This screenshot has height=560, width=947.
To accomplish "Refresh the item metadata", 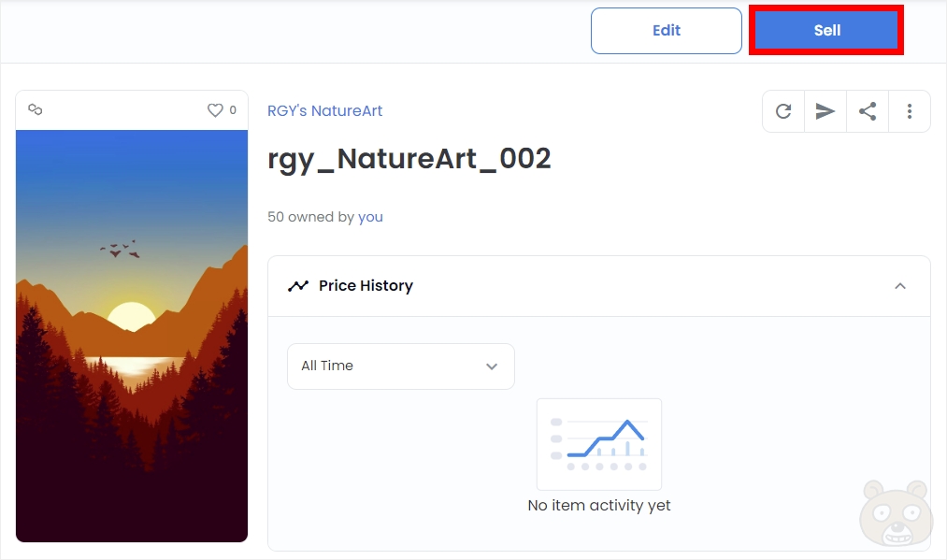I will (x=783, y=111).
